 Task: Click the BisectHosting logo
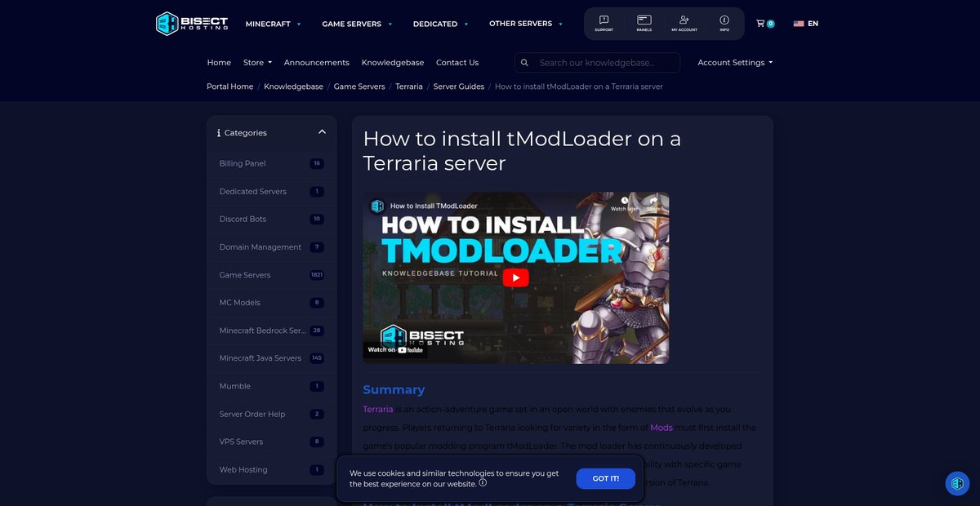(x=194, y=24)
